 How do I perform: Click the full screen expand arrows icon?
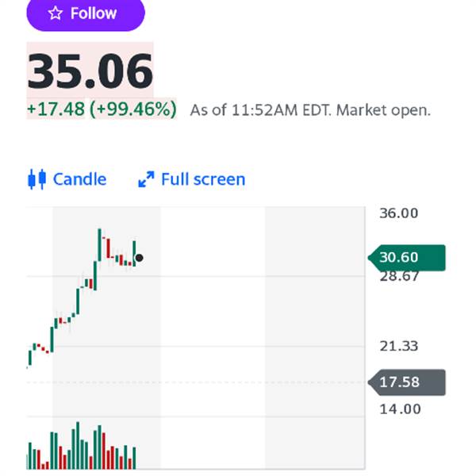[146, 179]
